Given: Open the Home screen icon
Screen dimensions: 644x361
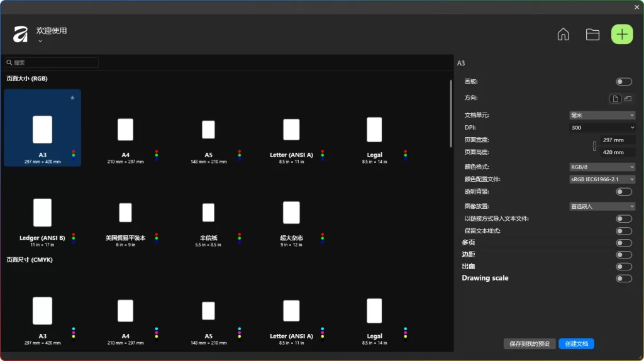Looking at the screenshot, I should pyautogui.click(x=563, y=34).
